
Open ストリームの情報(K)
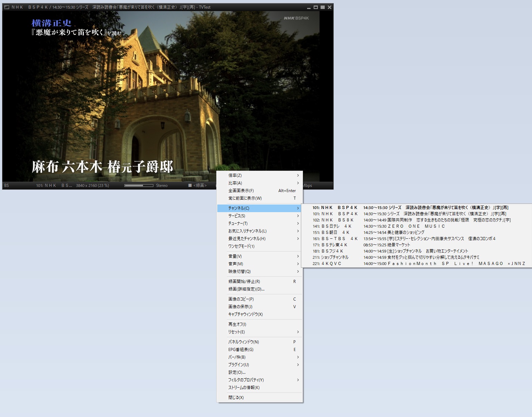click(x=259, y=388)
